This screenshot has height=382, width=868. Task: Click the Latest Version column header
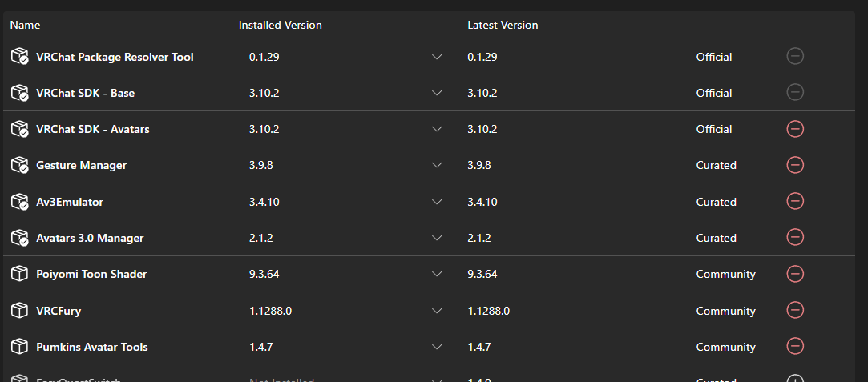(503, 25)
